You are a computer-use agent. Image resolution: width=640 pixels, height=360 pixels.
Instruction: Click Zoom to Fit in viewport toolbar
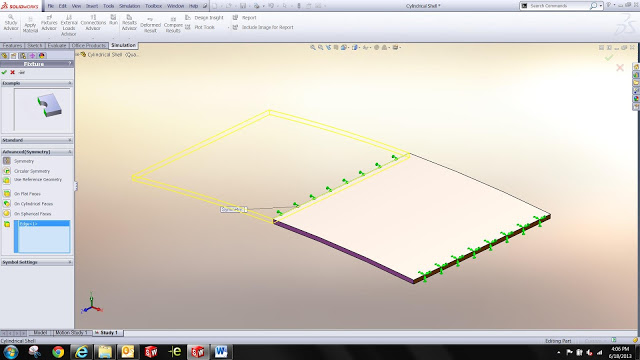[313, 47]
